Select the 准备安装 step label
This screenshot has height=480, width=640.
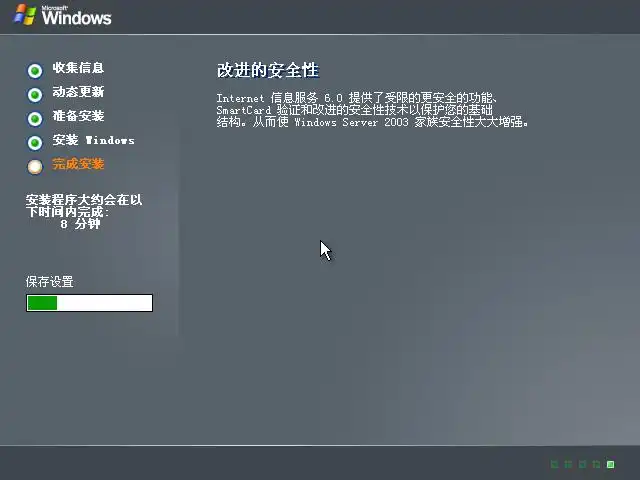point(78,116)
